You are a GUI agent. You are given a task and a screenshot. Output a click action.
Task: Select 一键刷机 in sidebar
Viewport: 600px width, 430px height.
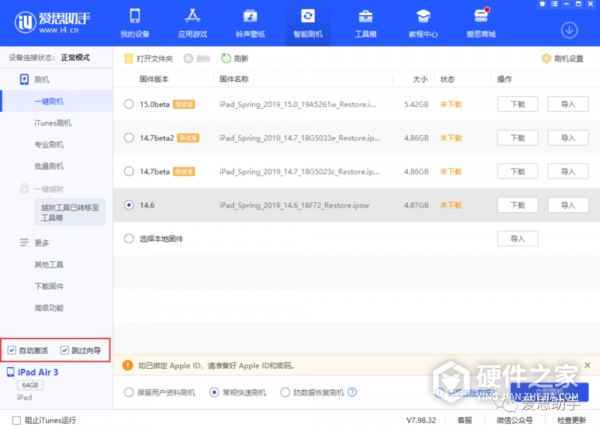point(49,101)
